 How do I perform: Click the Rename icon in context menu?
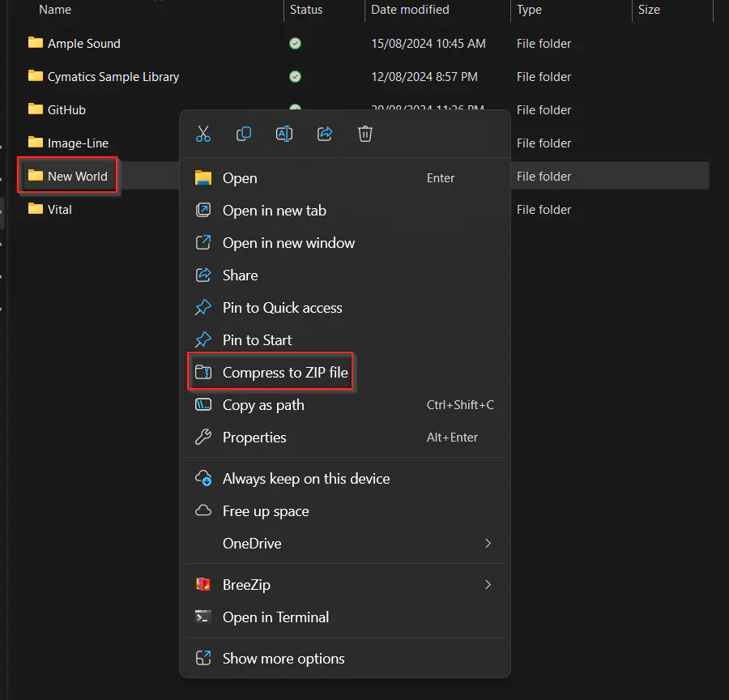coord(284,134)
